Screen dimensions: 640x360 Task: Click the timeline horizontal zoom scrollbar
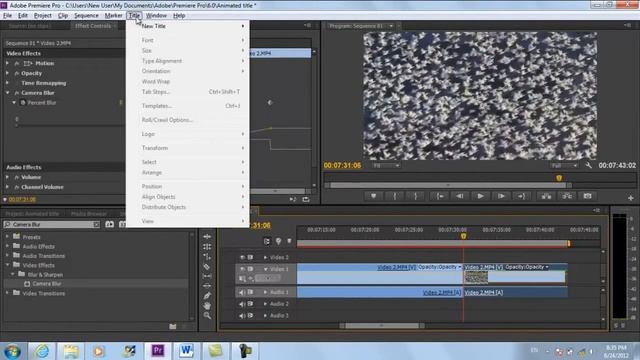pos(382,326)
